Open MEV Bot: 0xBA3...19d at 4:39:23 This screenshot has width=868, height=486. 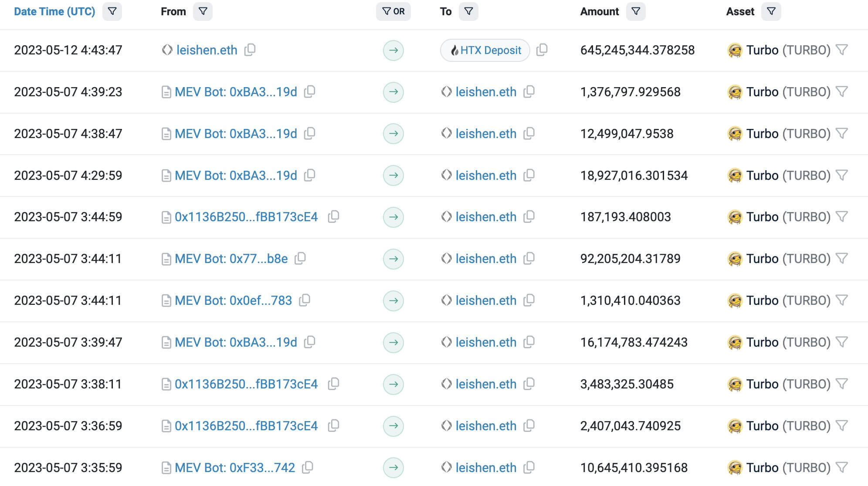236,92
